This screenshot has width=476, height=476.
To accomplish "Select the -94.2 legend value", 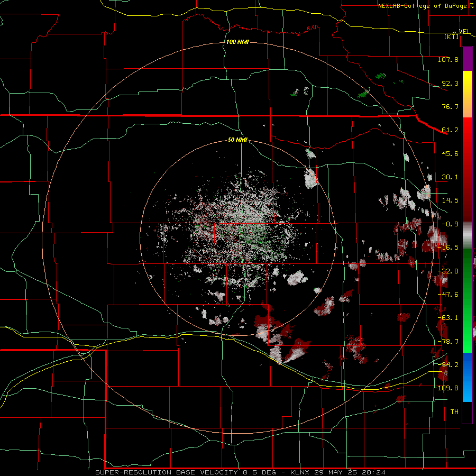I will pos(448,364).
